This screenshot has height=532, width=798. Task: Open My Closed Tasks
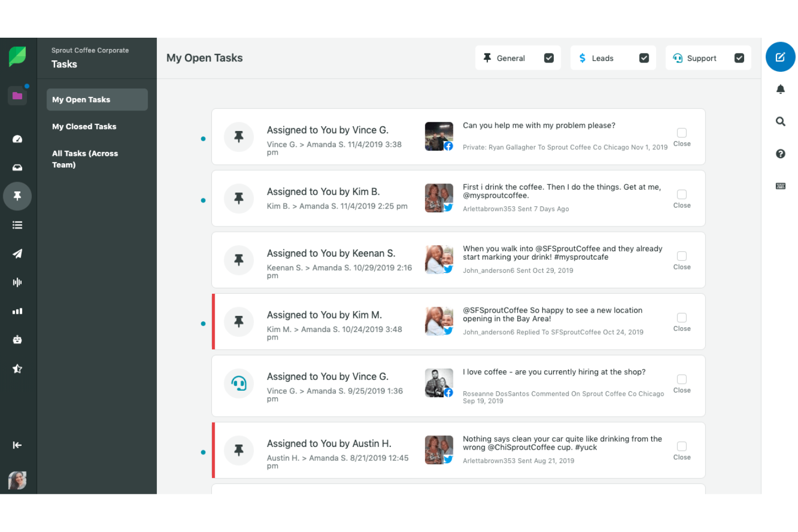click(84, 127)
